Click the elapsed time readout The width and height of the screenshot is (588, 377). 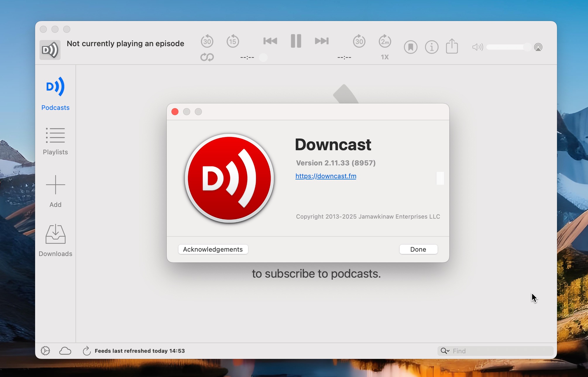pos(247,57)
